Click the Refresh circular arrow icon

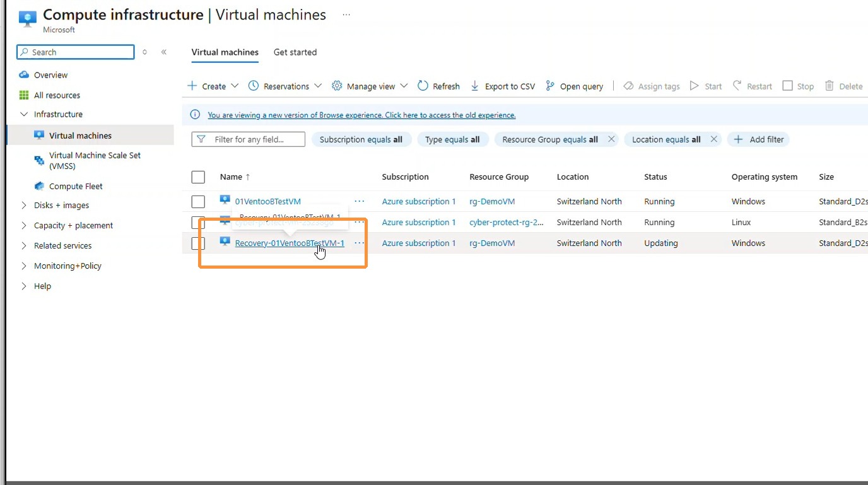pos(423,86)
